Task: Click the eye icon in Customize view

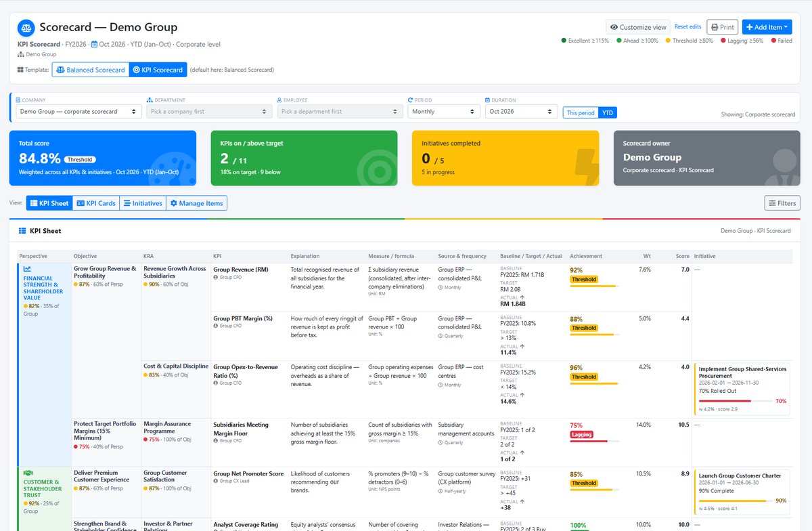Action: click(x=614, y=27)
